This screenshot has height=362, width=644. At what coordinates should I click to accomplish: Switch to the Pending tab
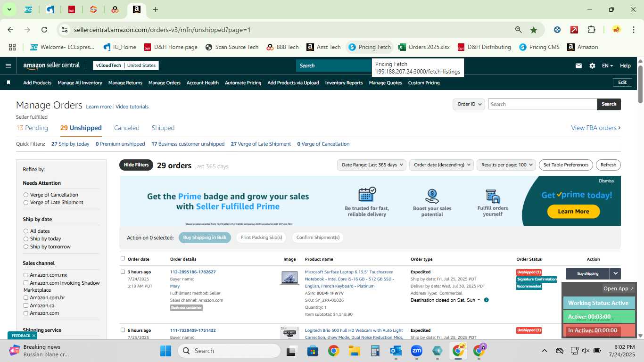(x=32, y=128)
